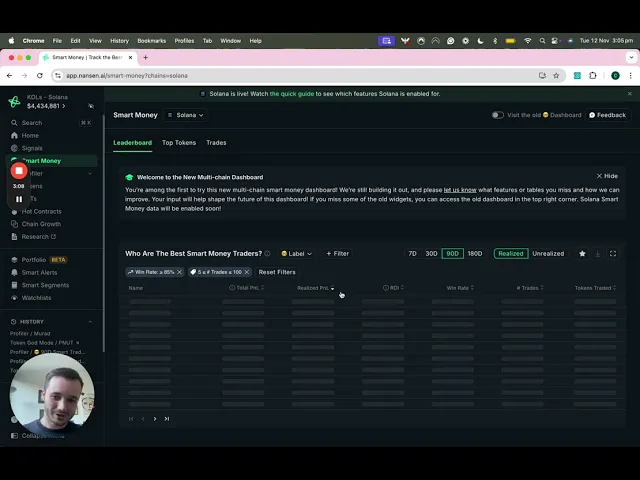Toggle Visit the old Dashboard switch

tap(498, 115)
